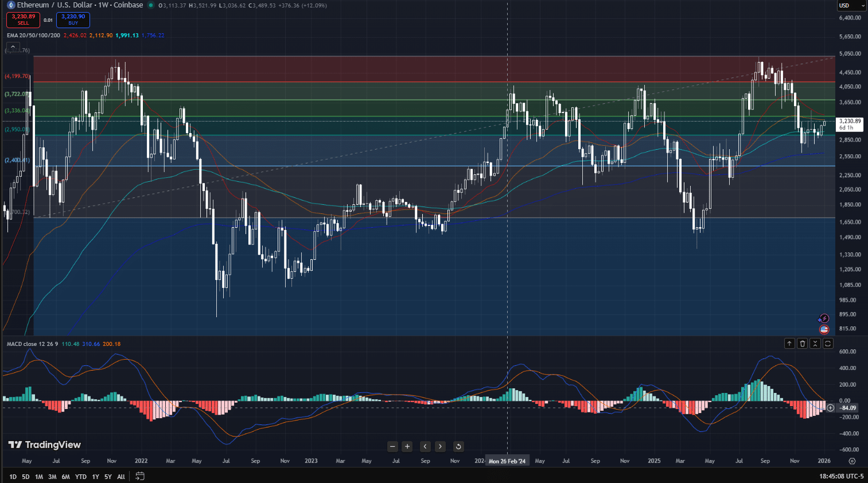
Task: Open the go-to-date calendar icon
Action: tap(139, 476)
